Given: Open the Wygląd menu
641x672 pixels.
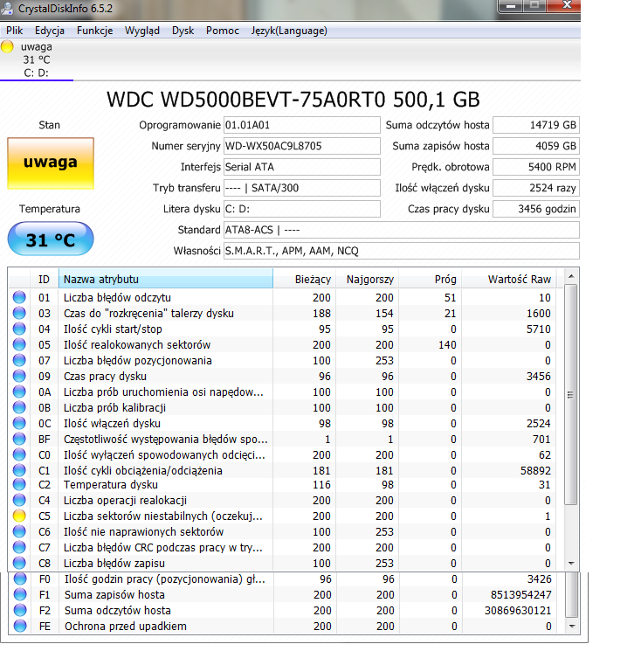Looking at the screenshot, I should click(x=142, y=31).
